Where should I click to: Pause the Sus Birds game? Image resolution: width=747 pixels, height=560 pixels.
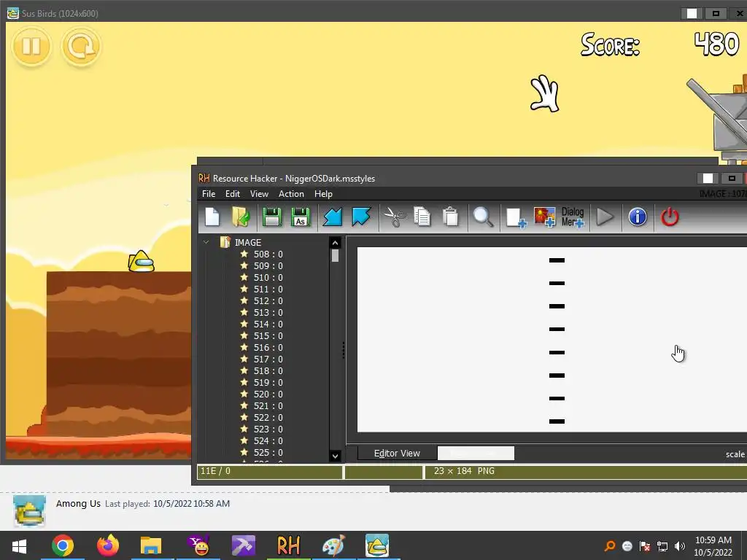point(31,46)
